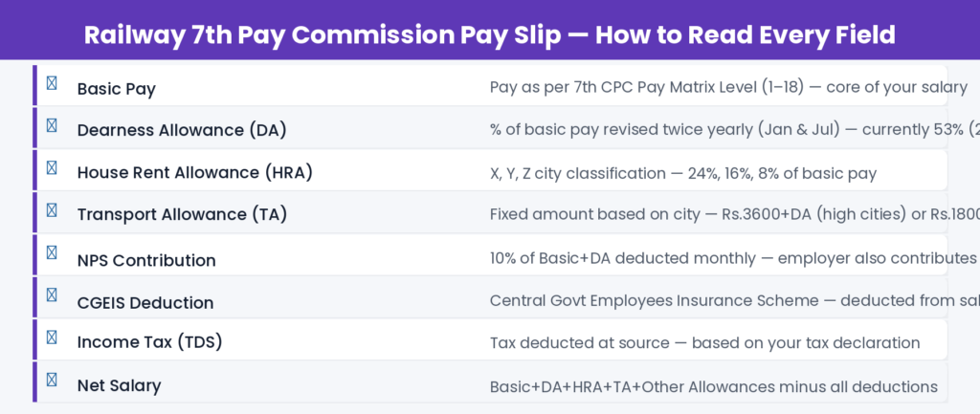Click the CGEIS Deduction row icon
980x414 pixels.
[52, 295]
